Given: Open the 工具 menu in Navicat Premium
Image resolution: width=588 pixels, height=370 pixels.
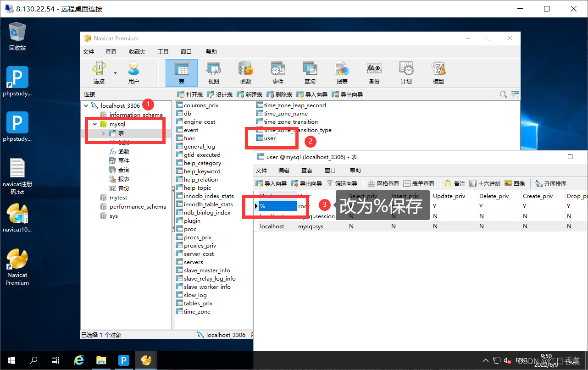Looking at the screenshot, I should point(163,52).
